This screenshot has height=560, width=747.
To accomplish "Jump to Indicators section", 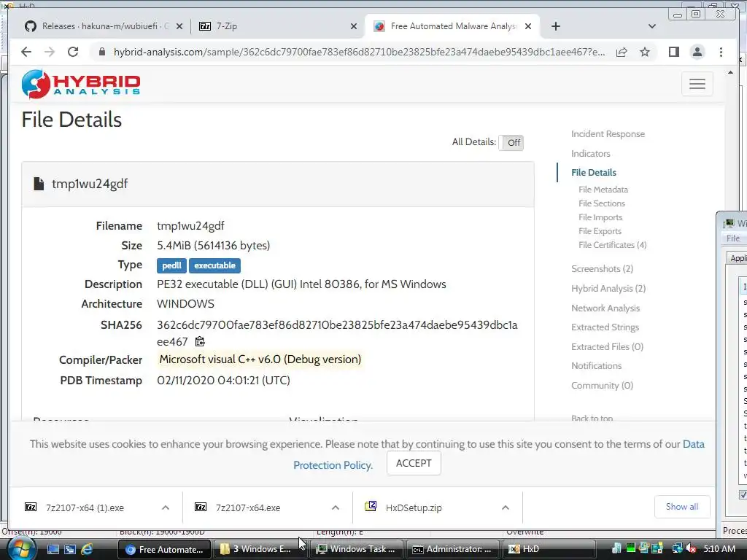I will click(591, 153).
